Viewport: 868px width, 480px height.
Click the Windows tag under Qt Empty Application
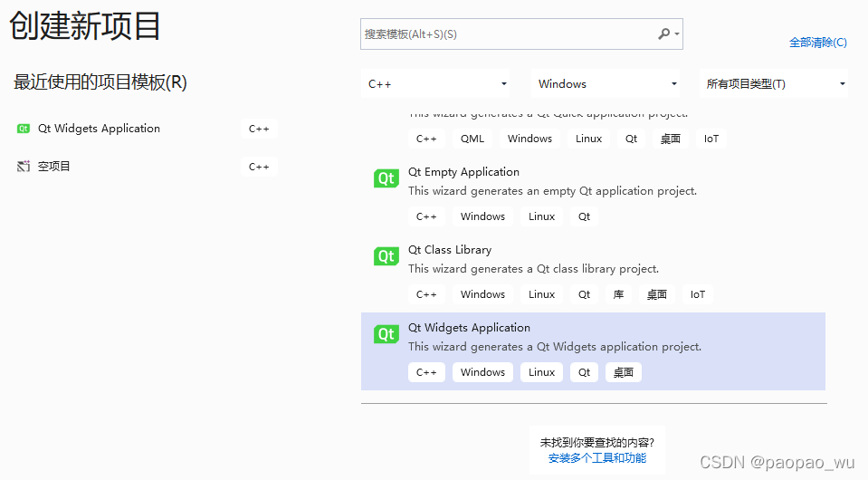click(x=482, y=216)
